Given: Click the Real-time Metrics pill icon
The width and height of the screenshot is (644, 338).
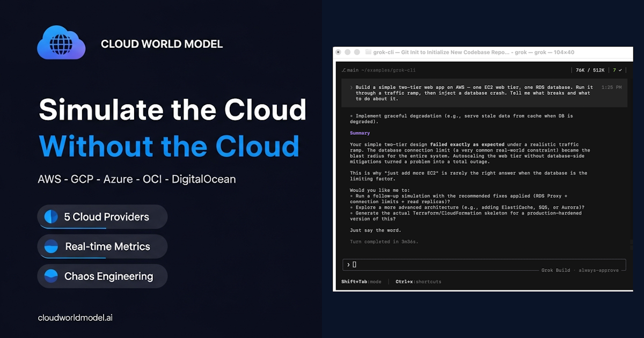Looking at the screenshot, I should (50, 246).
